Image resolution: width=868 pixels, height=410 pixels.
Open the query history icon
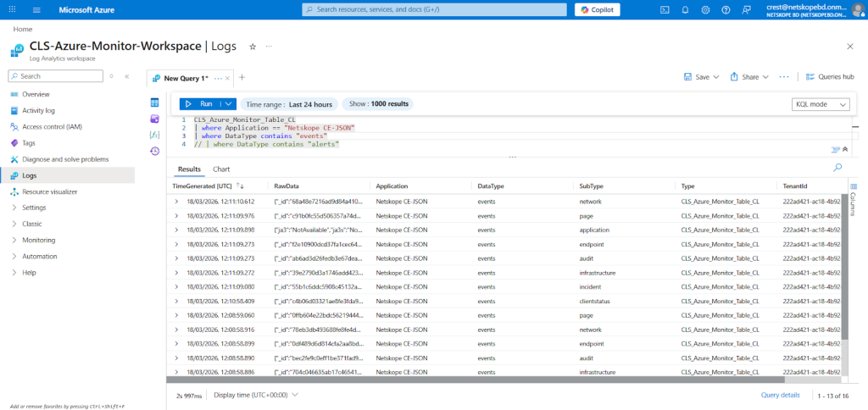(x=155, y=151)
